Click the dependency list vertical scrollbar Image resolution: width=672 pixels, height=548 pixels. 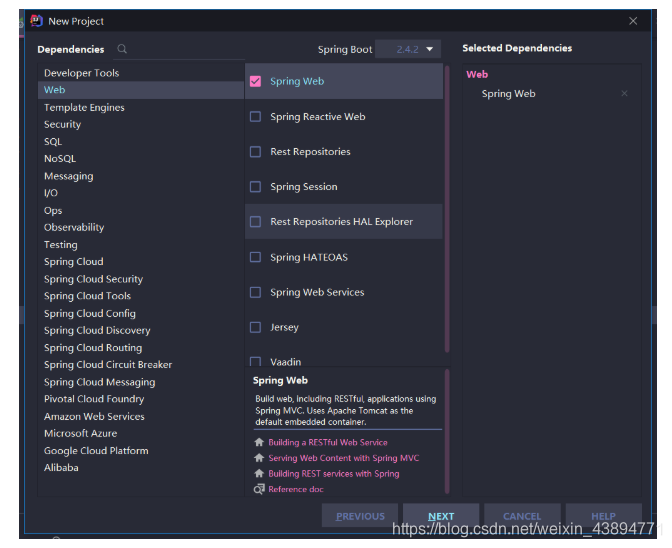[x=447, y=209]
